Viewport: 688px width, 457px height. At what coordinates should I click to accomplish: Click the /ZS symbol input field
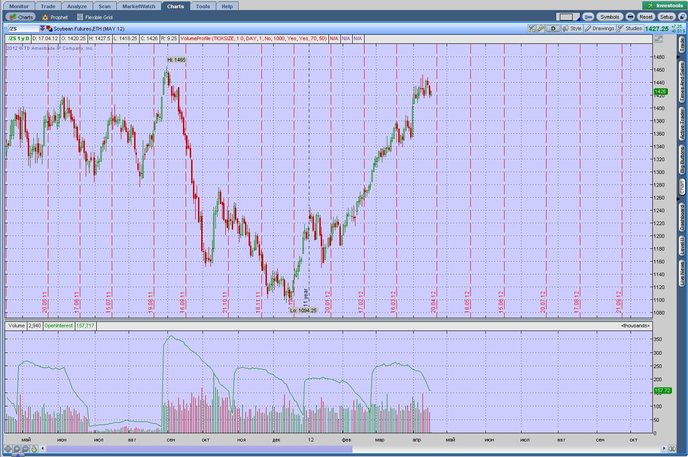(23, 29)
